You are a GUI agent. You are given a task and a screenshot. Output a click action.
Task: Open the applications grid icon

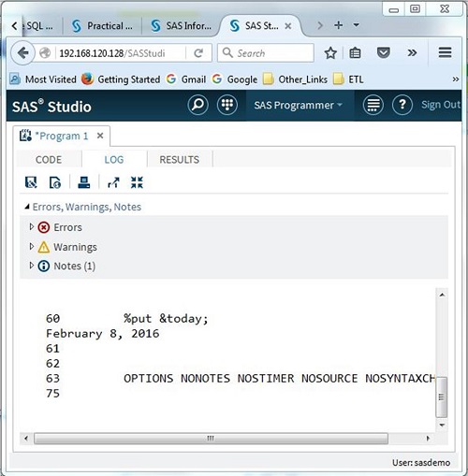[x=227, y=105]
